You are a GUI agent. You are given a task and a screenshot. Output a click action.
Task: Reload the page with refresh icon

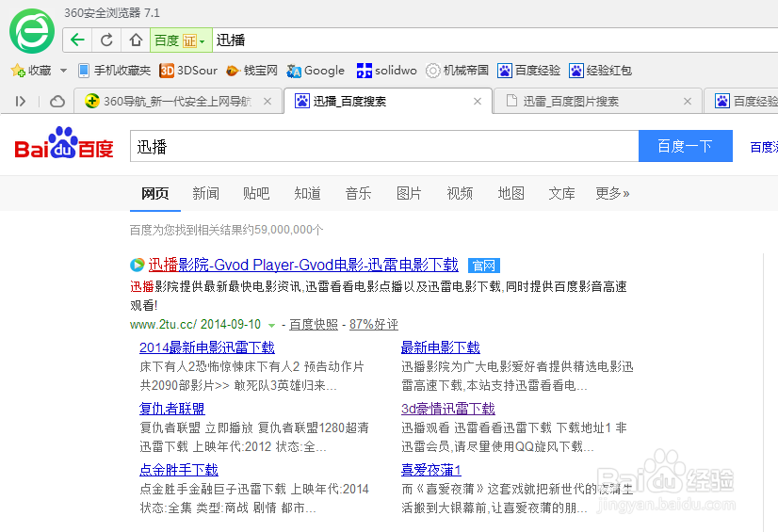pos(106,40)
